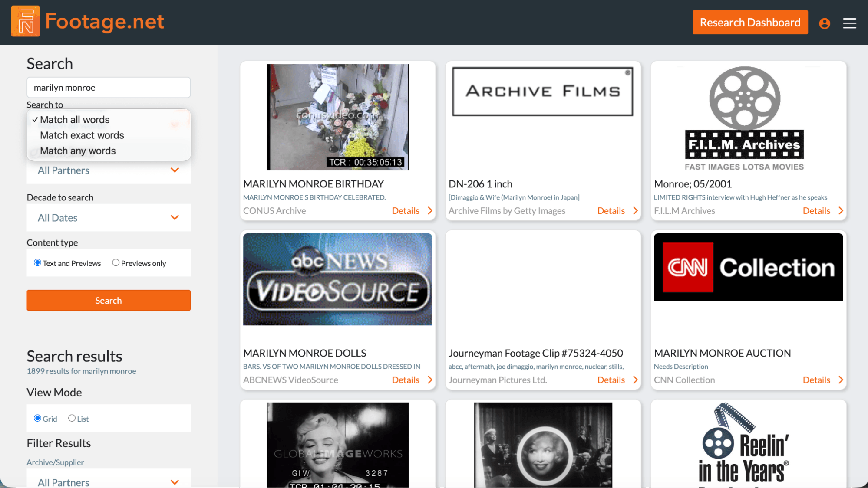This screenshot has width=868, height=488.
Task: Click the arrow beside ABCNEWS VideoSource Details
Action: [x=430, y=380]
